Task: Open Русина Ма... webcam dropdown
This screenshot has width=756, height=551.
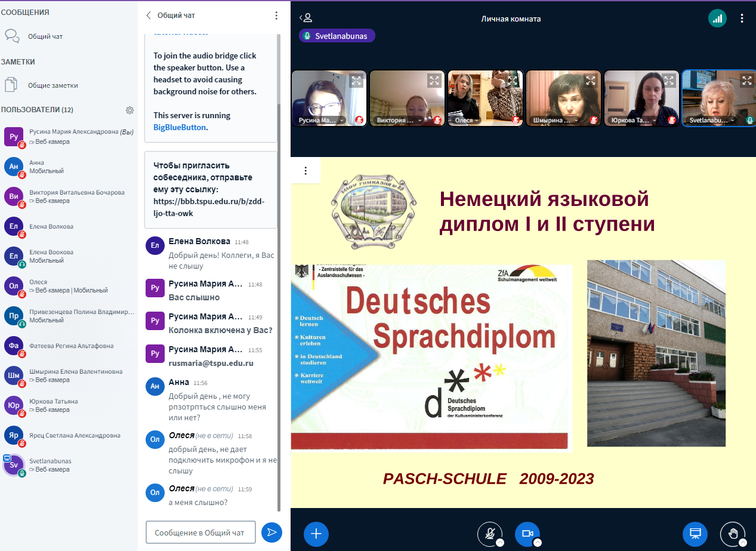Action: tap(322, 120)
